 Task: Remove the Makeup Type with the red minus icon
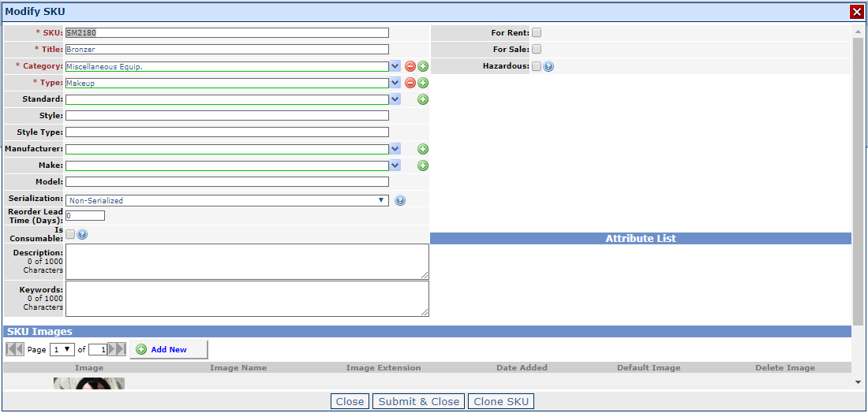tap(410, 83)
